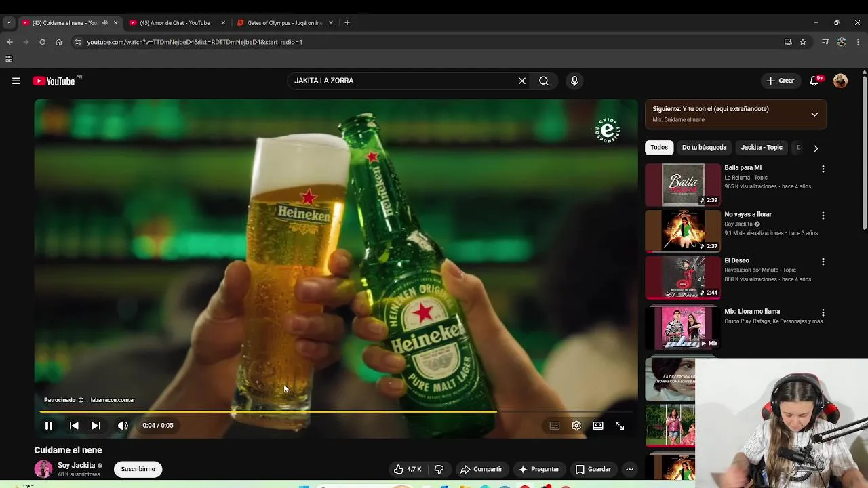Open the Chrome three-dot menu
The height and width of the screenshot is (488, 868).
click(x=858, y=42)
